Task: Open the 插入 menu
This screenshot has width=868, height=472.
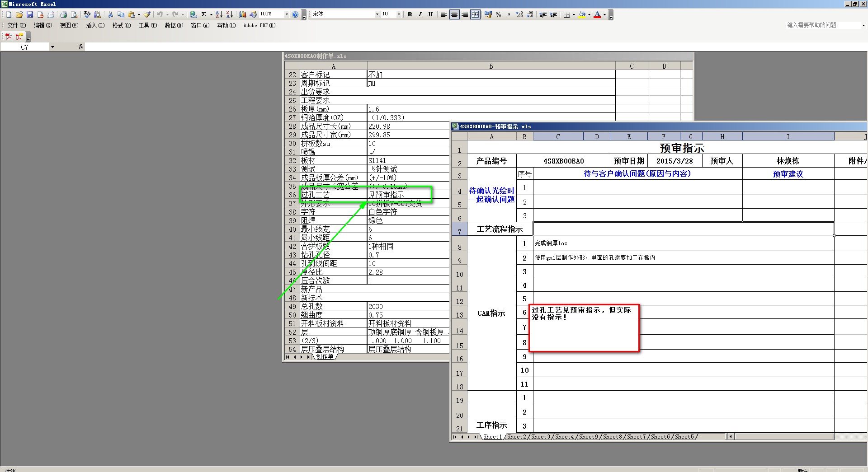Action: 95,26
